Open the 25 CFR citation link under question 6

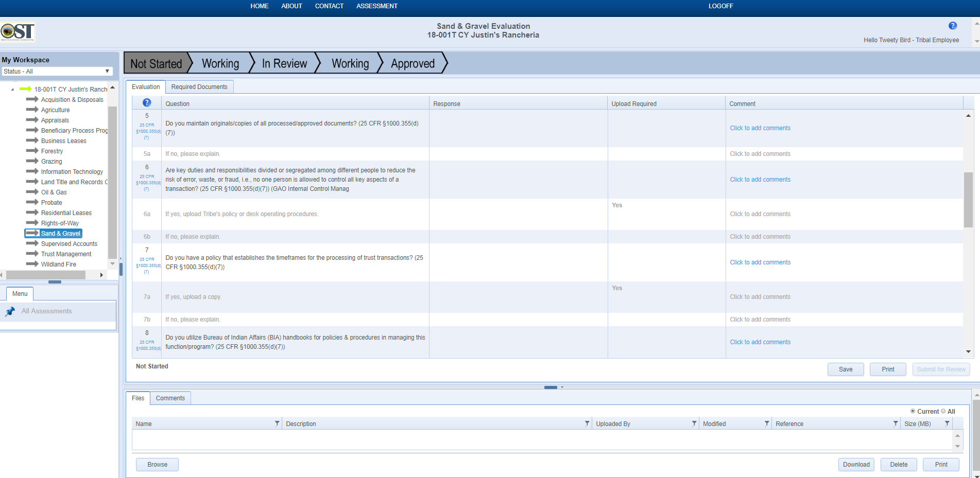(x=147, y=183)
